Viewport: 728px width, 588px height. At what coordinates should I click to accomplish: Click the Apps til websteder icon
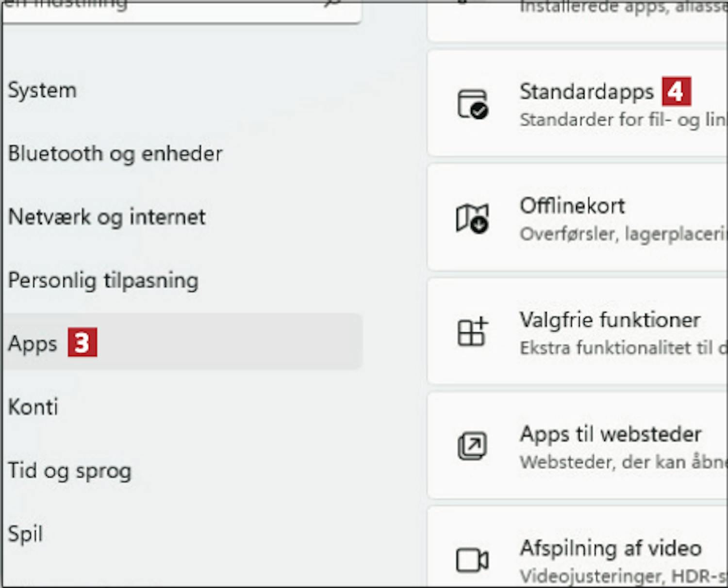472,445
